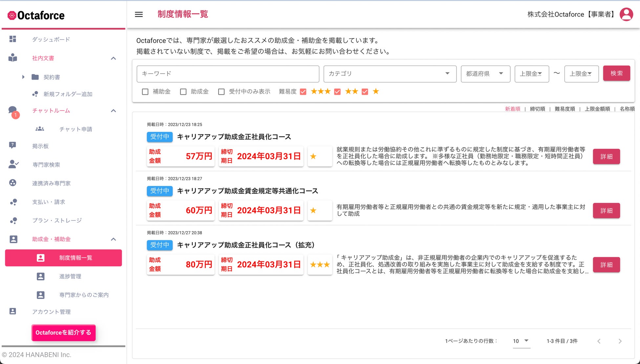The width and height of the screenshot is (640, 364).
Task: Collapse the 社内文書 section chevron
Action: coord(114,58)
